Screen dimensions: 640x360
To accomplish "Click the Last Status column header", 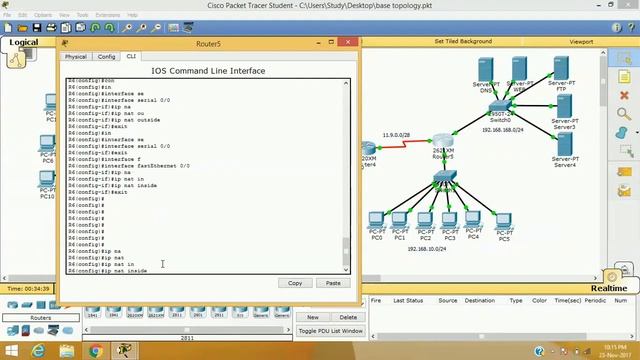I will pyautogui.click(x=408, y=300).
